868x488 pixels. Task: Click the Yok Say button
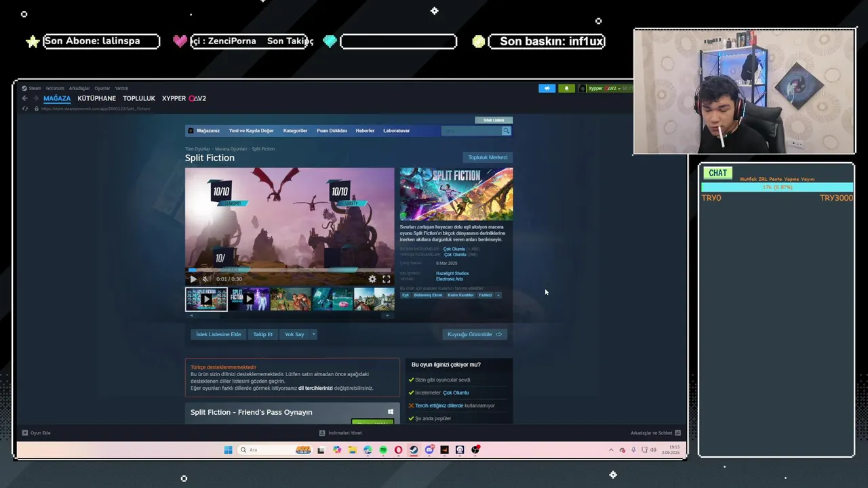[294, 334]
